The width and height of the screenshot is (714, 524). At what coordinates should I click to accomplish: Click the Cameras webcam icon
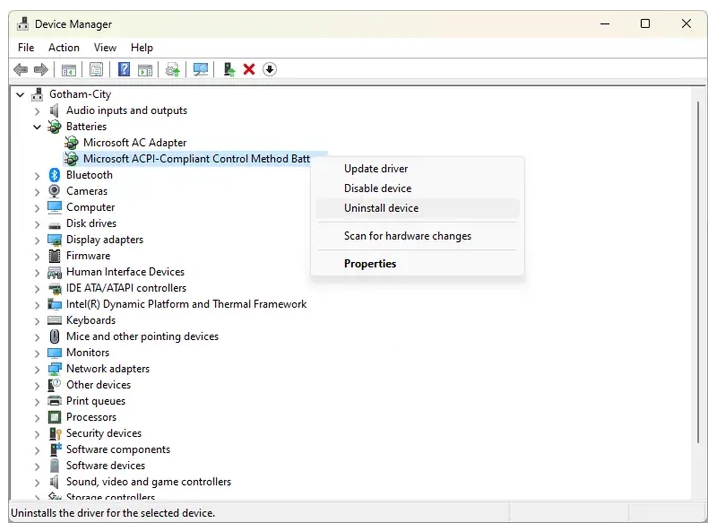point(54,191)
